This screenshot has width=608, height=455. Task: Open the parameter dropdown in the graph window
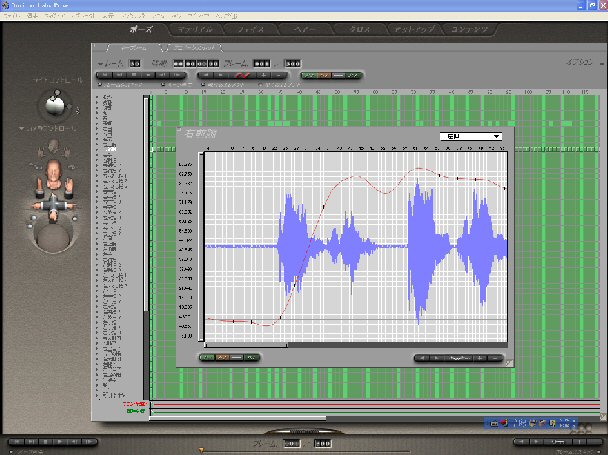470,136
